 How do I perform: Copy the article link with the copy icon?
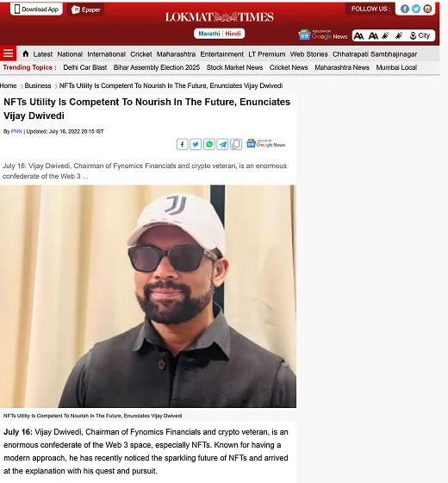coord(236,144)
